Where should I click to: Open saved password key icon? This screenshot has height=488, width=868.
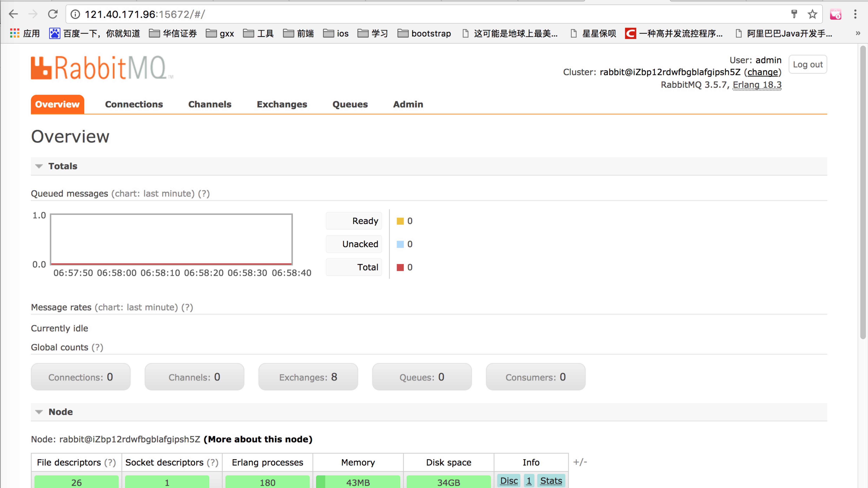point(794,14)
